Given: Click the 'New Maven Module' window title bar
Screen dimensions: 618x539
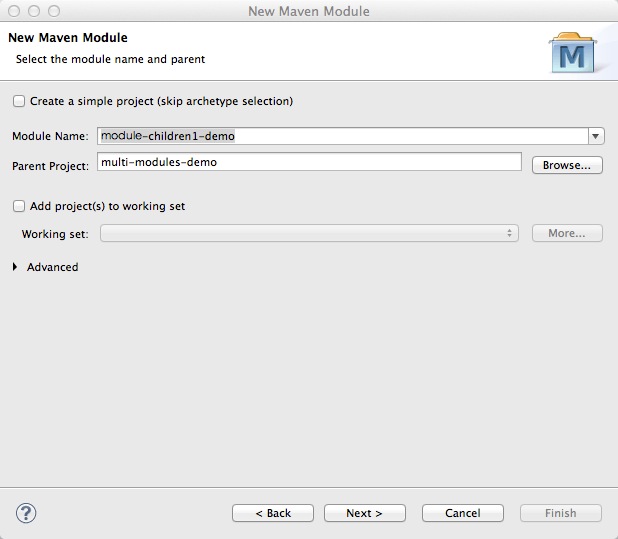Looking at the screenshot, I should [309, 11].
